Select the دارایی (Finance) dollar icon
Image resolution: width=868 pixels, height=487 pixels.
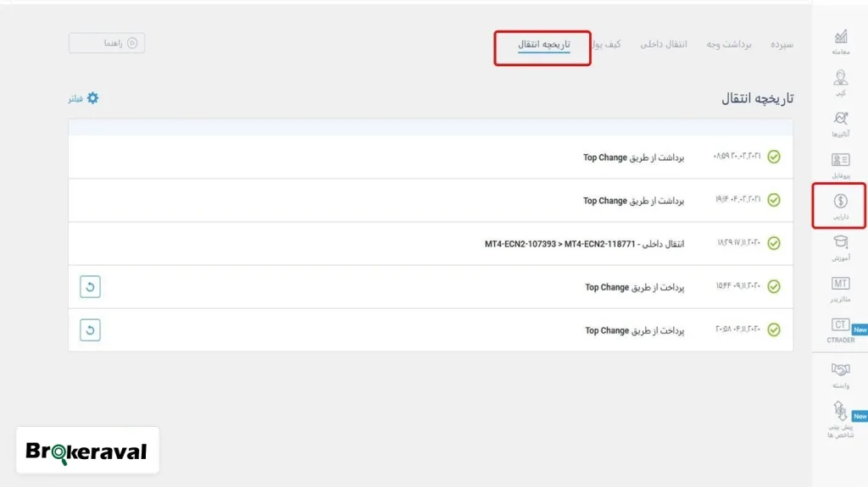coord(840,206)
